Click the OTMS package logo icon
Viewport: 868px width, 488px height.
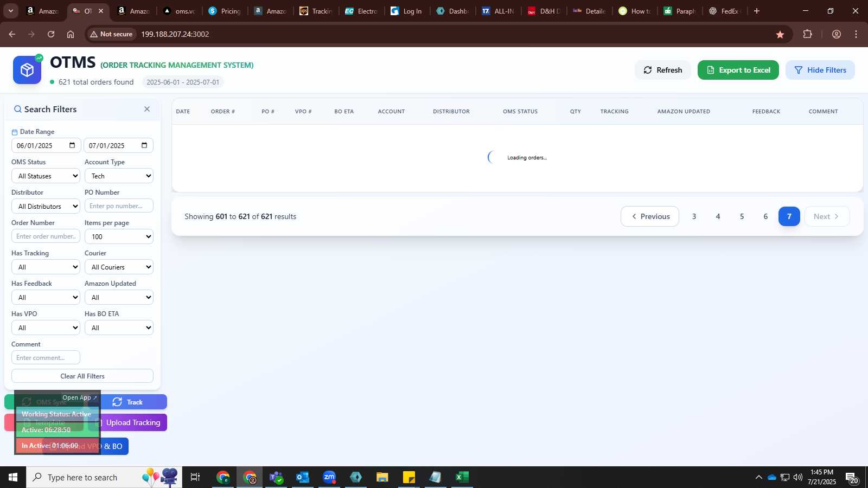coord(27,70)
